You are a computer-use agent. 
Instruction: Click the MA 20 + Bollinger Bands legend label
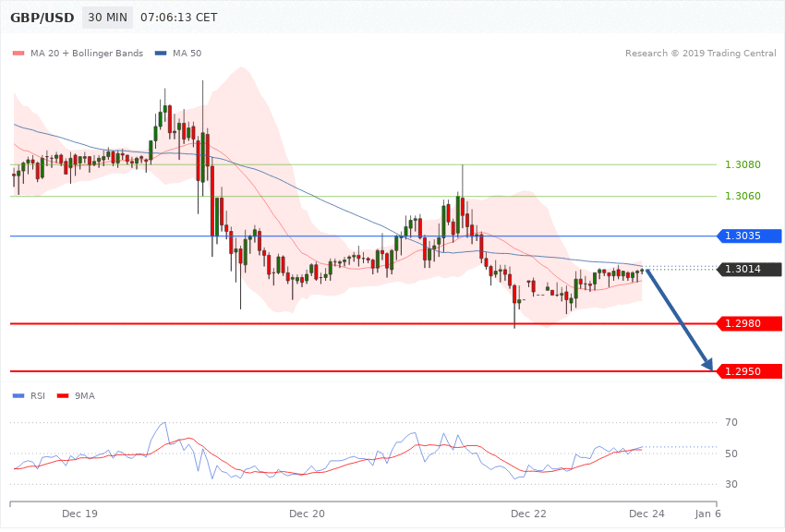pyautogui.click(x=87, y=53)
